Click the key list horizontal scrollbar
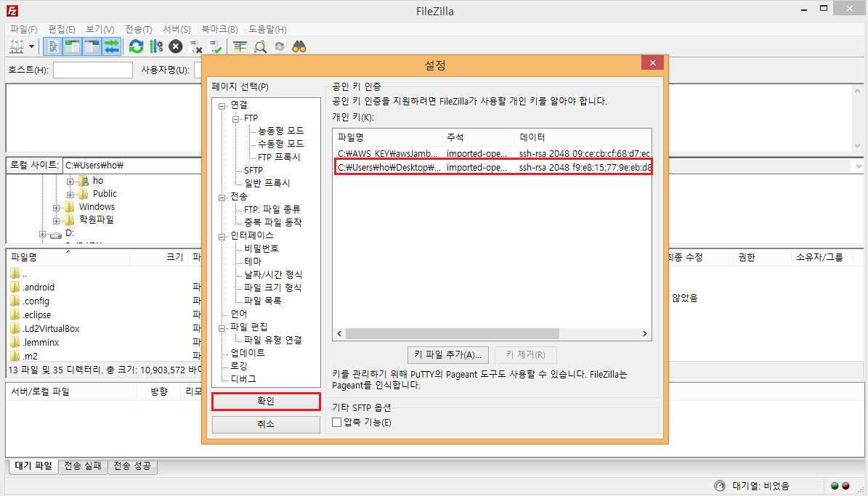This screenshot has width=868, height=496. click(x=453, y=334)
